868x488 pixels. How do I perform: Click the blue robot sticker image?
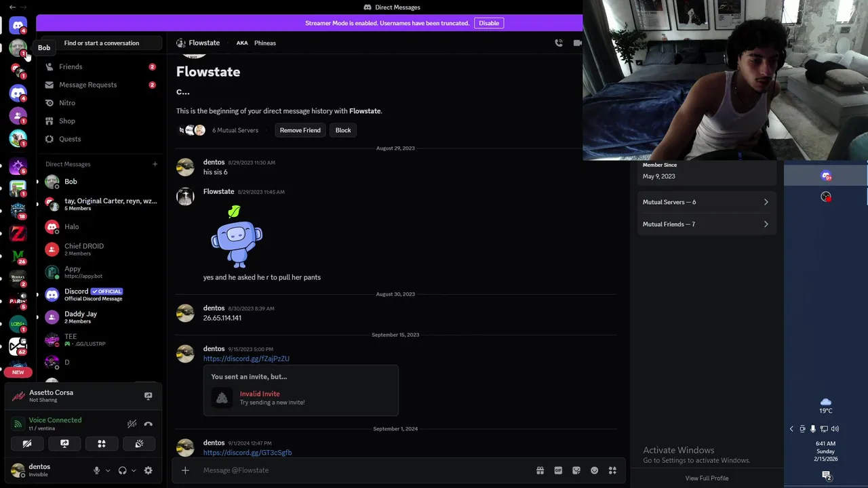pyautogui.click(x=236, y=237)
